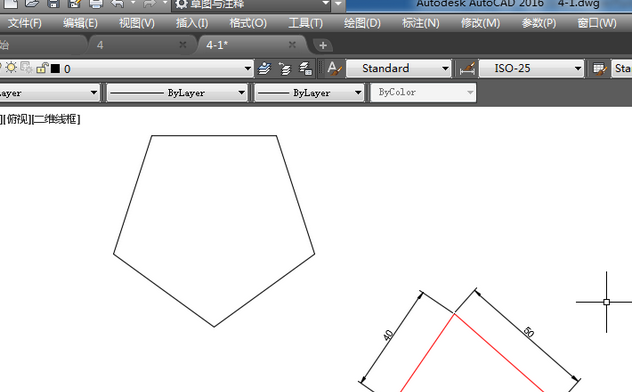Click the Redo arrow icon
Viewport: 632px width, 392px height.
coord(150,3)
